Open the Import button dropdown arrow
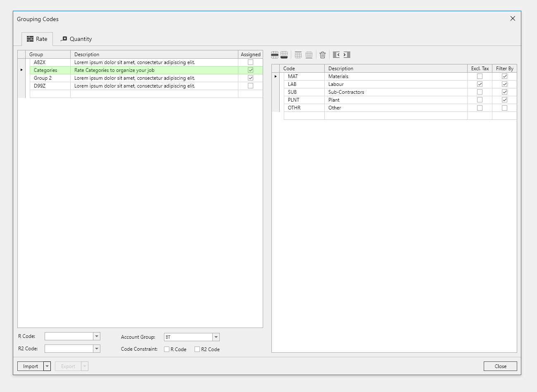This screenshot has height=392, width=537. [x=47, y=366]
